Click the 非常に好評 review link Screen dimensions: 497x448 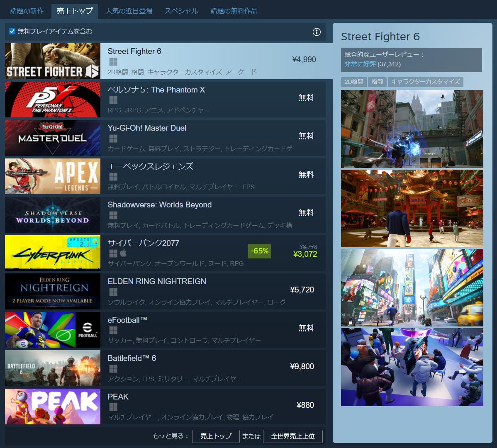360,64
